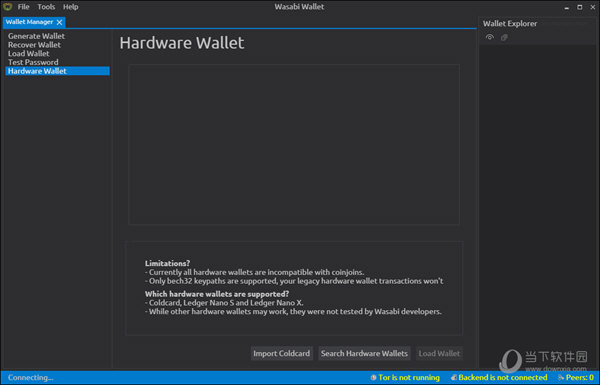Open the Help menu
The image size is (600, 385).
pos(71,7)
